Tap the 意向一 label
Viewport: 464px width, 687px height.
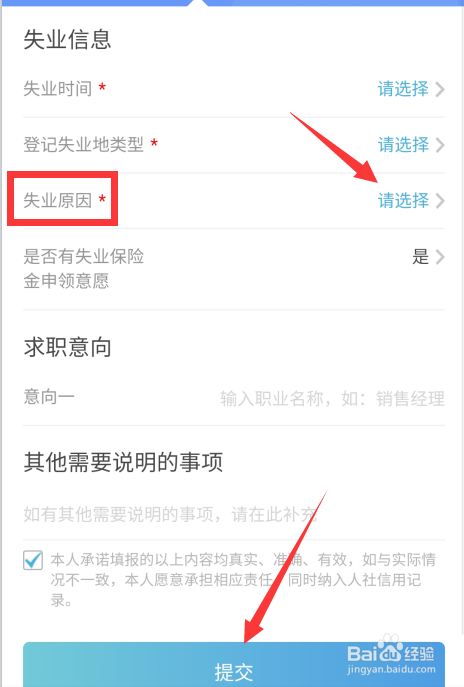click(x=49, y=397)
